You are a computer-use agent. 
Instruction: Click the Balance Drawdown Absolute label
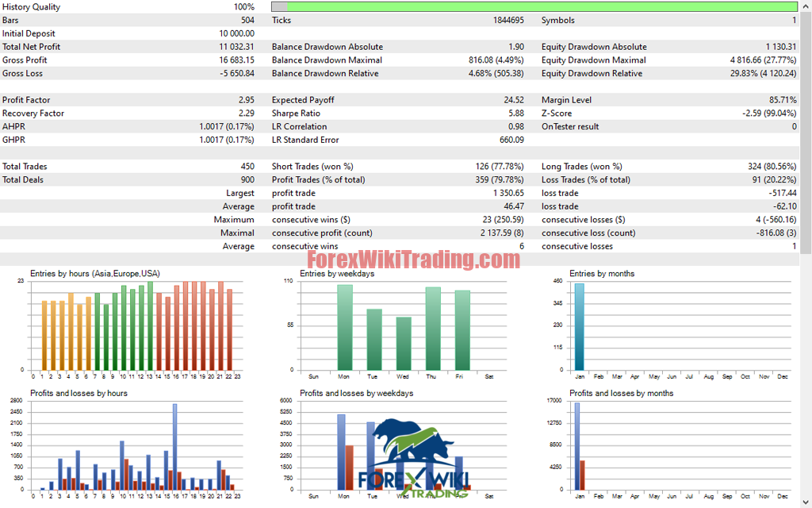327,47
